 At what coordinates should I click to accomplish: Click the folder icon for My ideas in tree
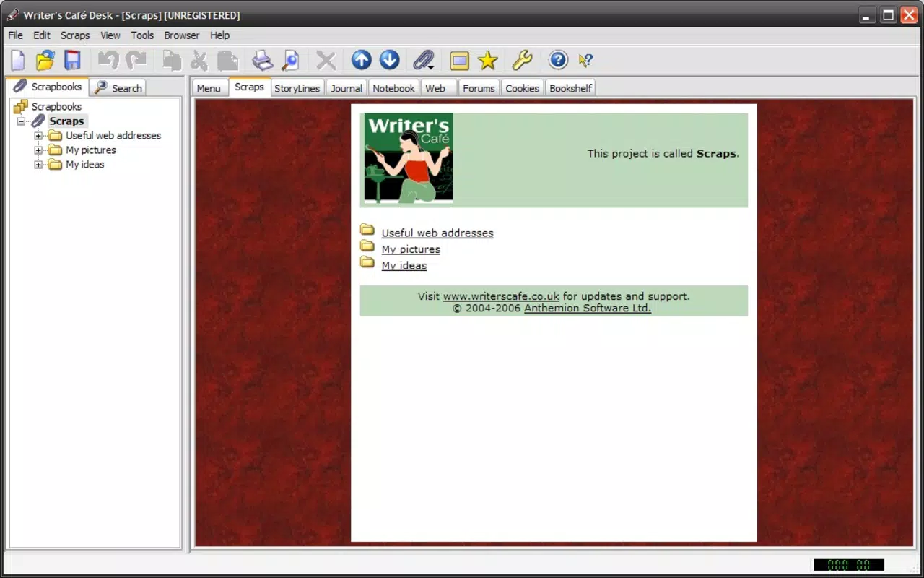(x=56, y=165)
